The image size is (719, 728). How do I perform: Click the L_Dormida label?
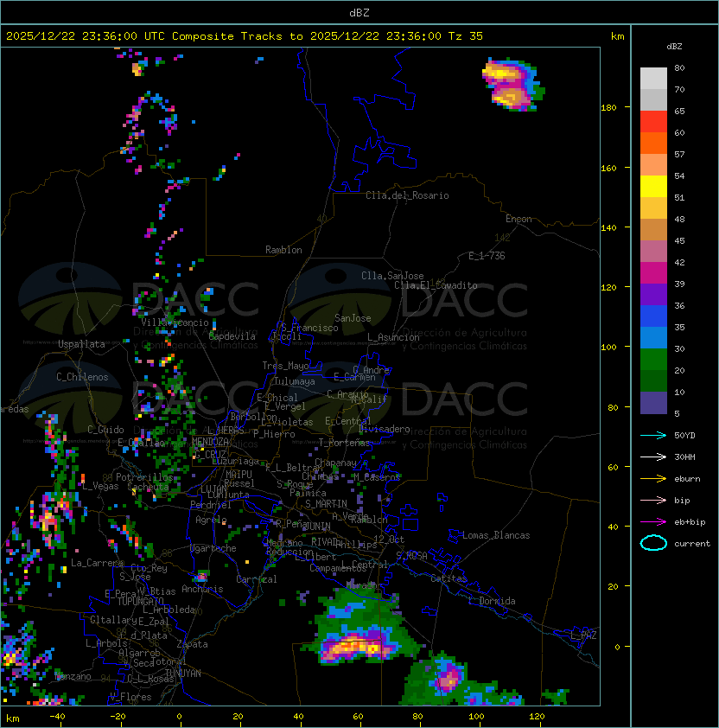pyautogui.click(x=492, y=601)
